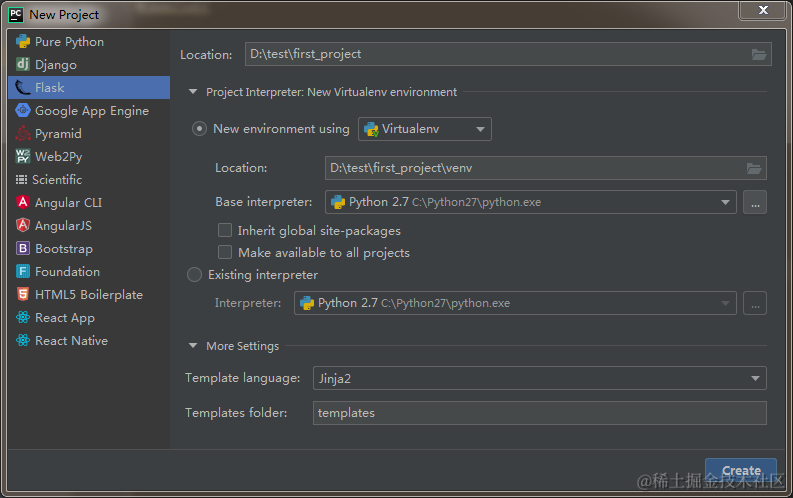The width and height of the screenshot is (793, 498).
Task: Collapse the More Settings section
Action: click(193, 346)
